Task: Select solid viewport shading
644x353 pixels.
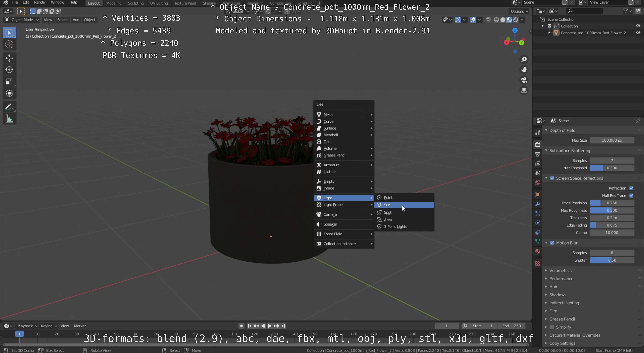Action: [503, 20]
